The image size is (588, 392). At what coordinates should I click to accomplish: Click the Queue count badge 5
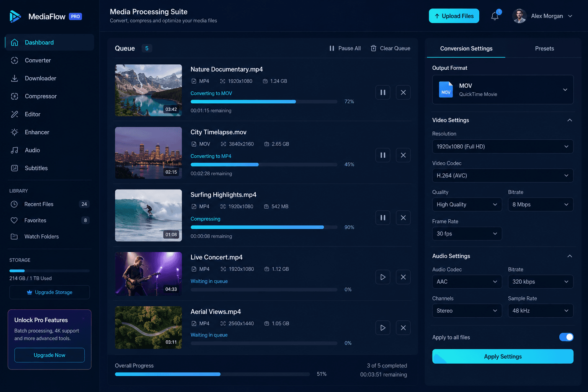click(x=147, y=48)
